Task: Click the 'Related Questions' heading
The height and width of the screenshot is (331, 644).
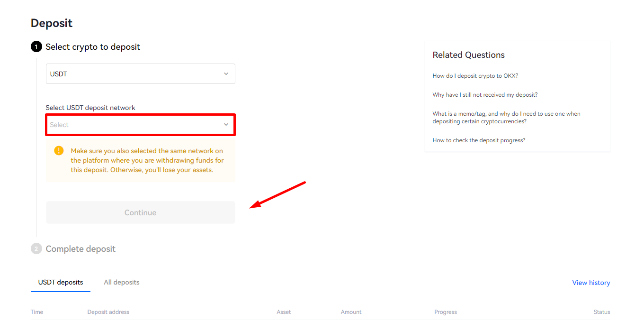Action: [x=468, y=55]
